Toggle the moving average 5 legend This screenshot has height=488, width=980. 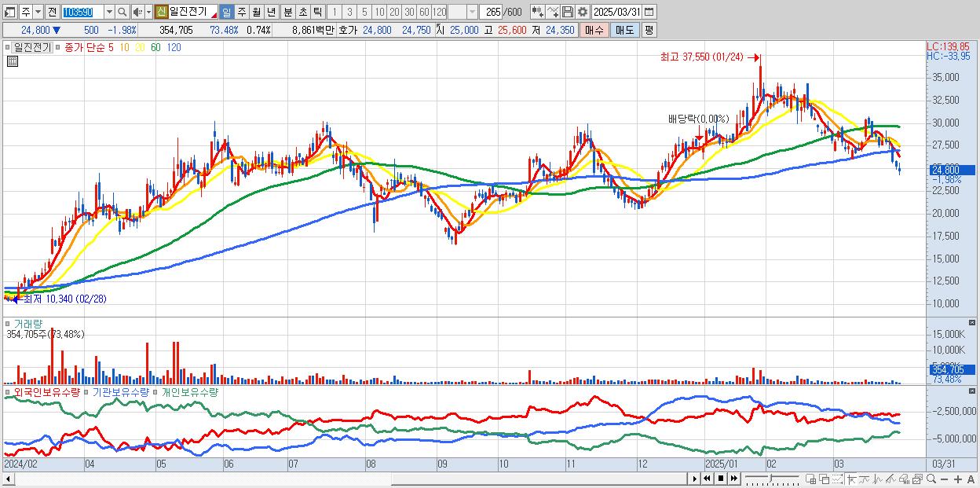pyautogui.click(x=112, y=47)
